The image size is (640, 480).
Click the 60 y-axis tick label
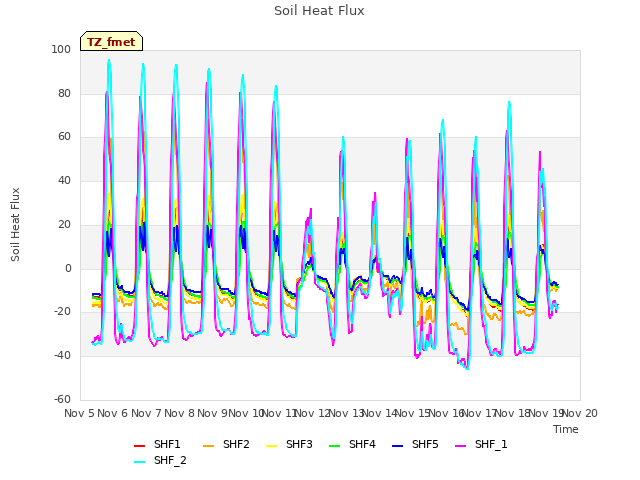click(64, 137)
